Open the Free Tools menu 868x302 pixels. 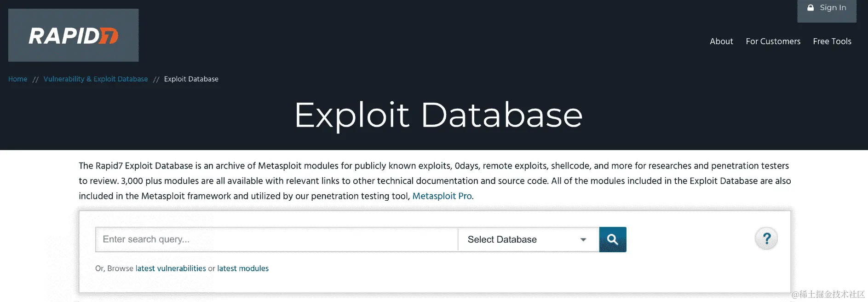[x=832, y=41]
